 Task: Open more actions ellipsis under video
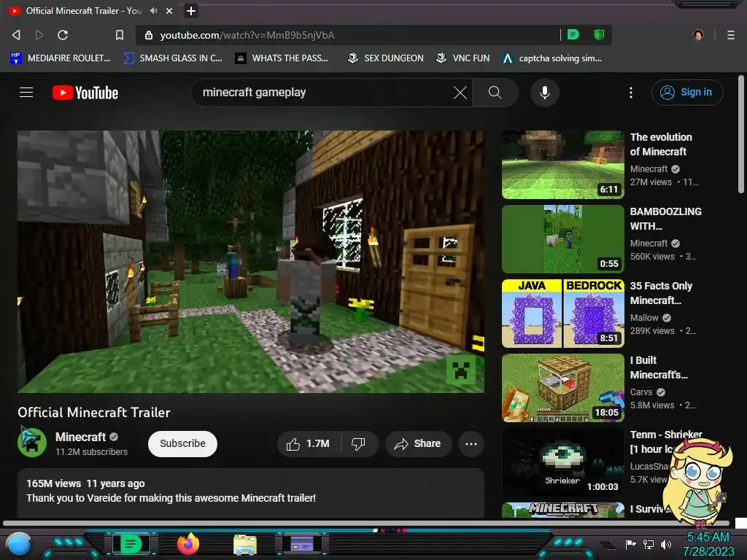click(471, 444)
